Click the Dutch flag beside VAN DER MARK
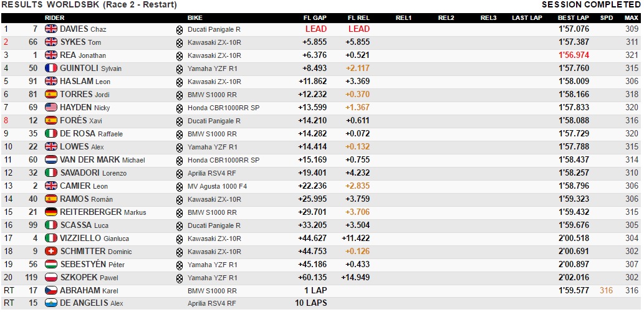Viewport: 644px width, 312px height. [51, 160]
